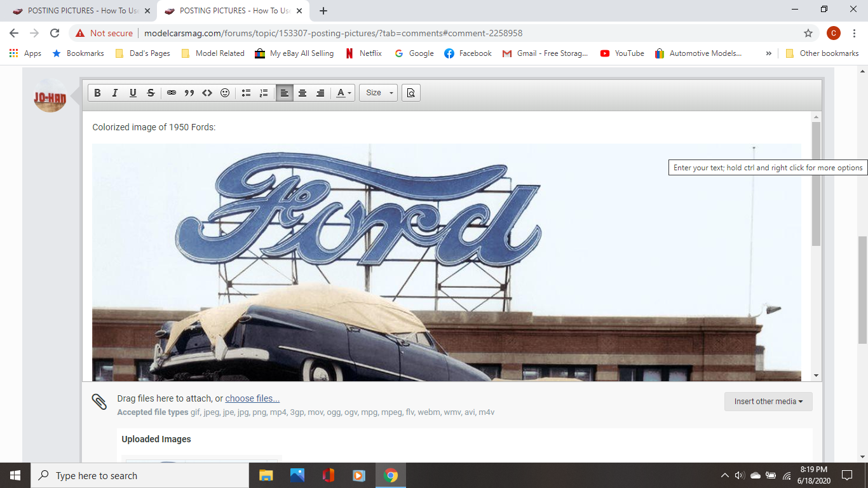The height and width of the screenshot is (488, 868).
Task: Switch to the inactive POSTING PICTURES tab
Action: (81, 11)
